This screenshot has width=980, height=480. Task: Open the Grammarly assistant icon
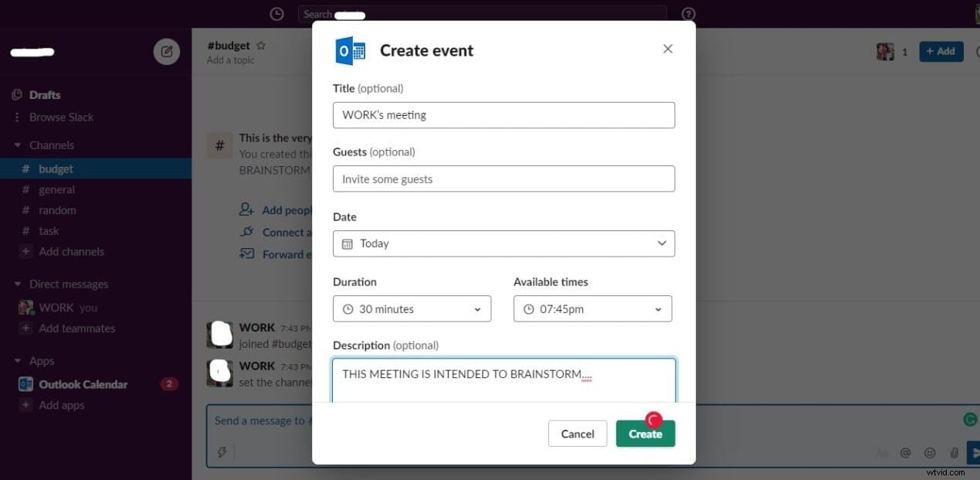[970, 419]
